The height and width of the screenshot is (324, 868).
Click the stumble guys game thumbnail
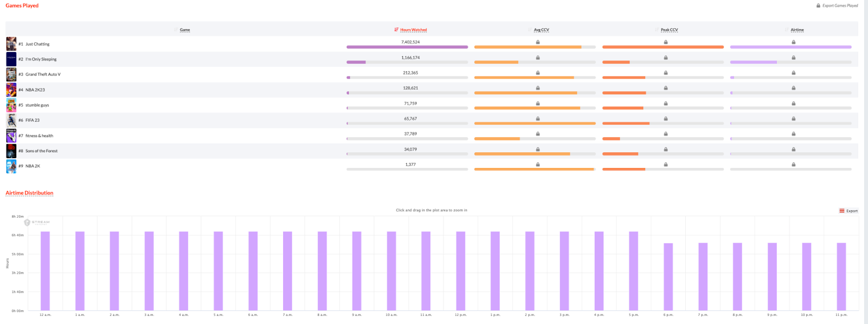pyautogui.click(x=11, y=105)
